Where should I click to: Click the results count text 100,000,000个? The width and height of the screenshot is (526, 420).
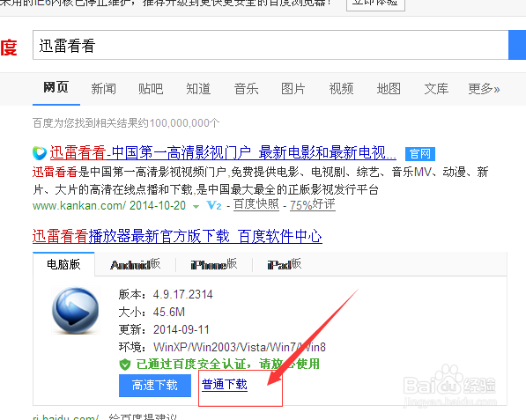[x=184, y=123]
